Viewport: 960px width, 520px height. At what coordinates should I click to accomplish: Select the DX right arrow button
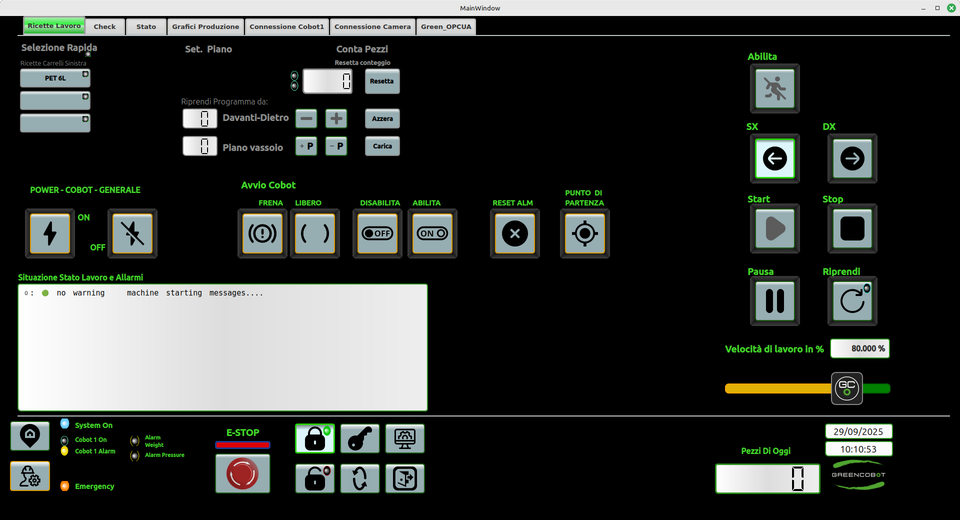tap(852, 159)
